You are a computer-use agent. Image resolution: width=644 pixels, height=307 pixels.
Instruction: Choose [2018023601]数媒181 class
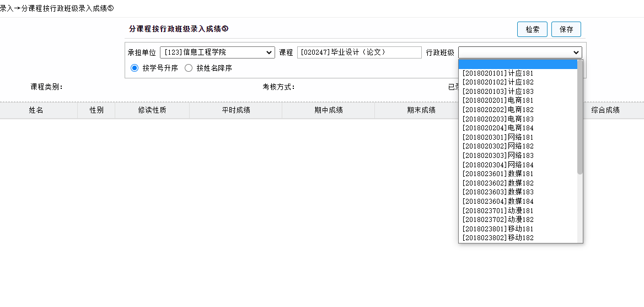point(498,174)
